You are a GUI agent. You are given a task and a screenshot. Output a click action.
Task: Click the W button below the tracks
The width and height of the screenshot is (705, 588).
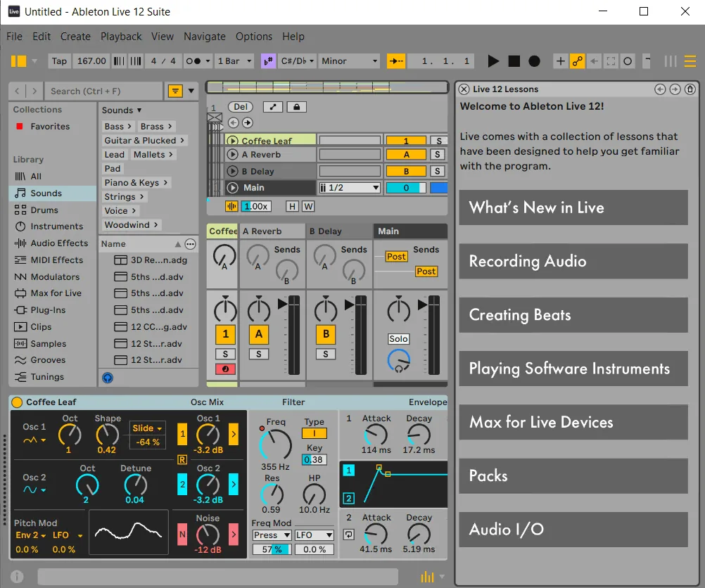(308, 206)
